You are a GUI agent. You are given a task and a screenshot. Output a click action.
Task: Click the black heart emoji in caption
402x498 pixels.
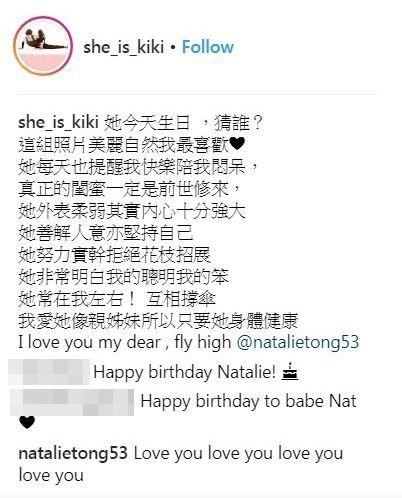238,145
